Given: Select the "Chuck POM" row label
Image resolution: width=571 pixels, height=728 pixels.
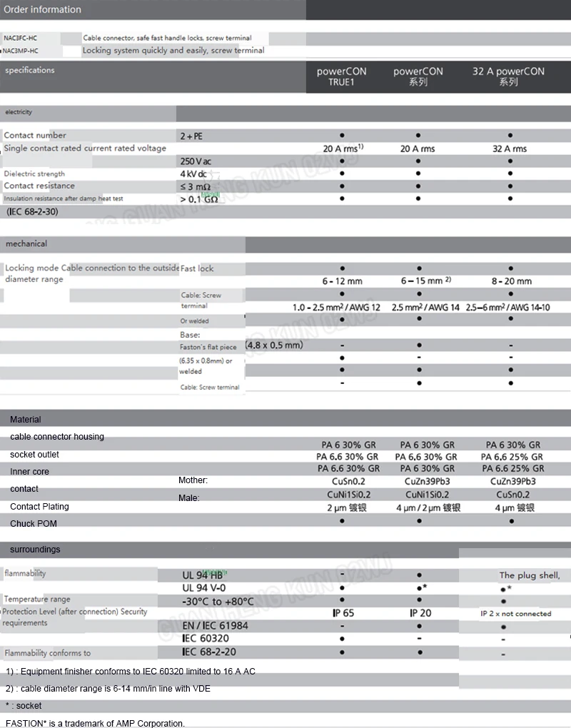Looking at the screenshot, I should pyautogui.click(x=34, y=524).
